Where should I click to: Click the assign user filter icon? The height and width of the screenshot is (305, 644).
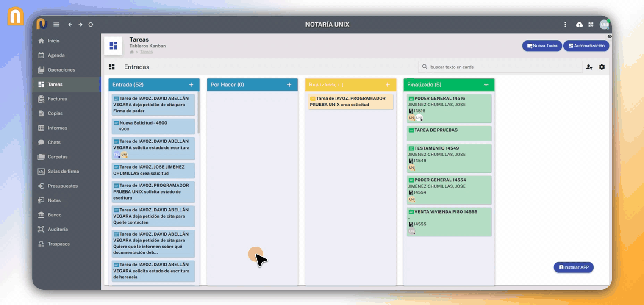pyautogui.click(x=589, y=67)
